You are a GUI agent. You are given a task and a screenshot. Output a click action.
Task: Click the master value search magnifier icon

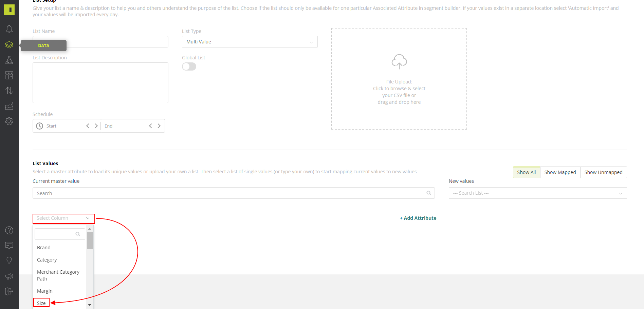pos(429,193)
